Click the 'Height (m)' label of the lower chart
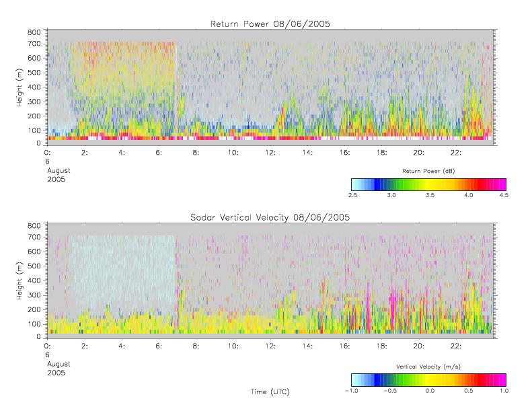Viewport: 532px width, 411px height. coord(20,281)
